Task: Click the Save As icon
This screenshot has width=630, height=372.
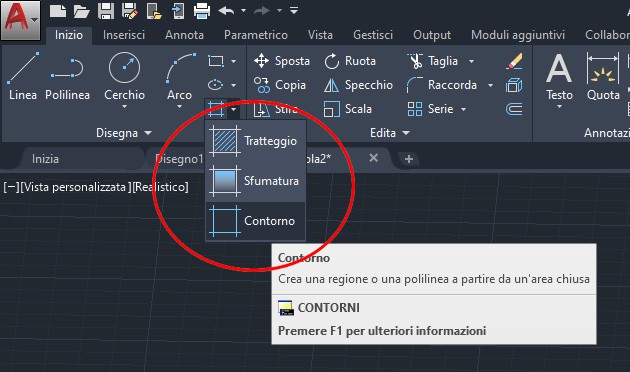Action: pos(130,11)
